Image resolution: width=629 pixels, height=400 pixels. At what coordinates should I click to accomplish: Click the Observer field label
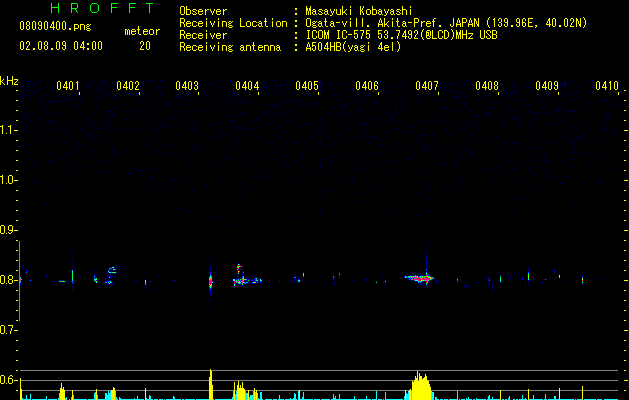pos(203,11)
